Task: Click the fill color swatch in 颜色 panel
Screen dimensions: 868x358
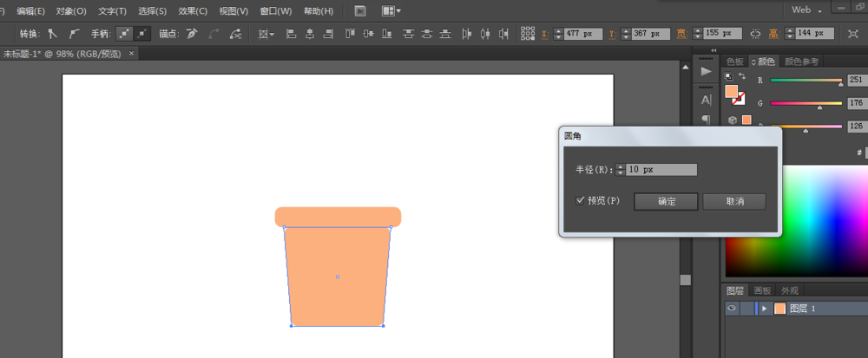Action: point(731,92)
